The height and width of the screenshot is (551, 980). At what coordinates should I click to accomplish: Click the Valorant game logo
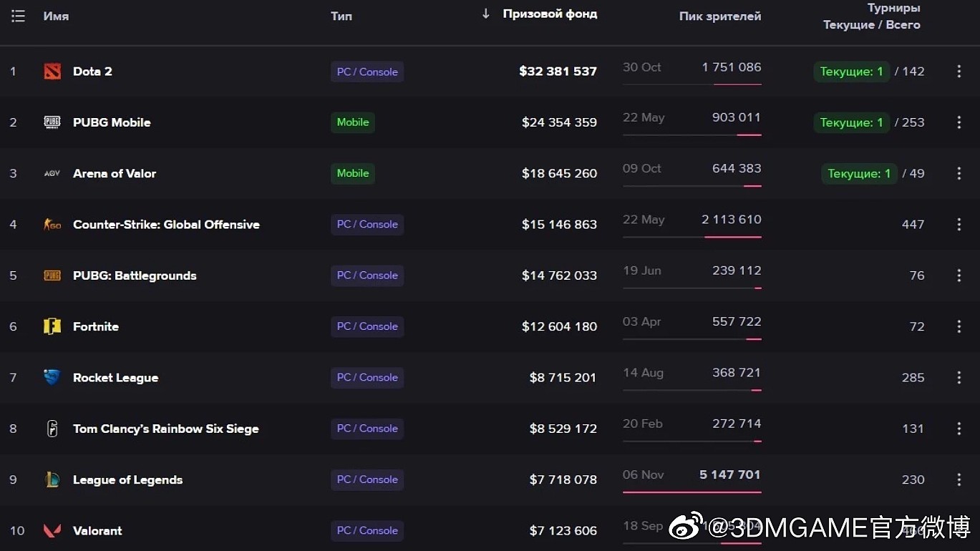(x=52, y=531)
